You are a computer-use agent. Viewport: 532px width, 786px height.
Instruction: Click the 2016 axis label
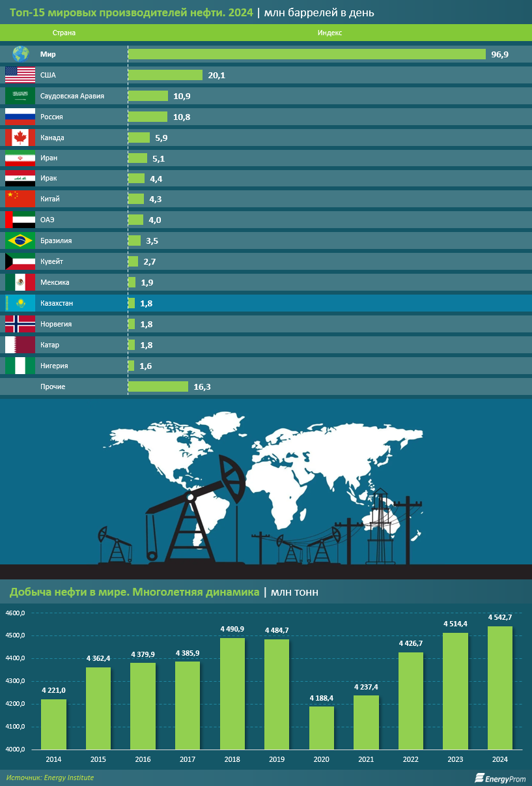[143, 760]
